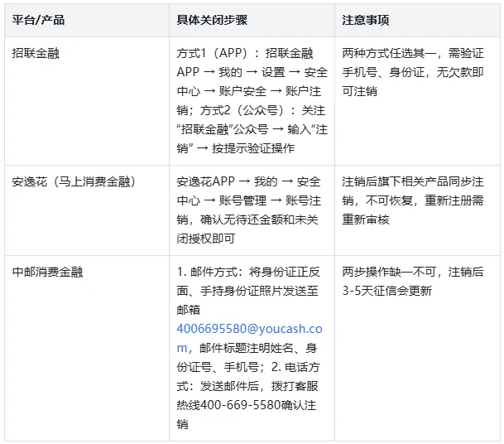Click the note starting 注销后旗下相关产品
This screenshot has width=504, height=444.
(413, 200)
